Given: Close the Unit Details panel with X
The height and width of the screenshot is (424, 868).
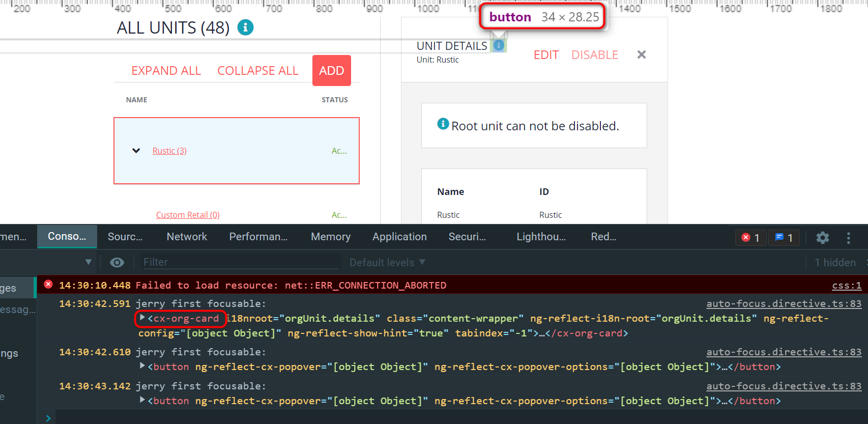Looking at the screenshot, I should (x=642, y=54).
